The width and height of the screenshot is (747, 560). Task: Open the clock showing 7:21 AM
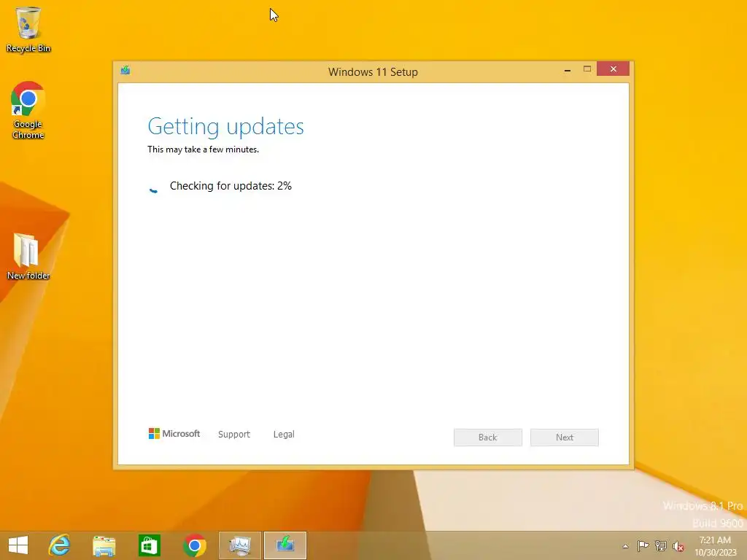pos(715,546)
